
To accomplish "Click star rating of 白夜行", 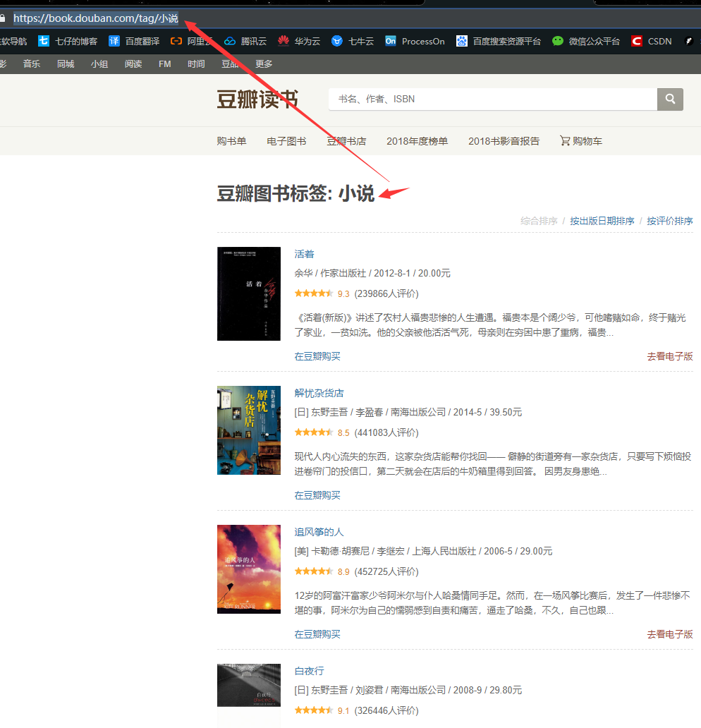I will pyautogui.click(x=314, y=710).
